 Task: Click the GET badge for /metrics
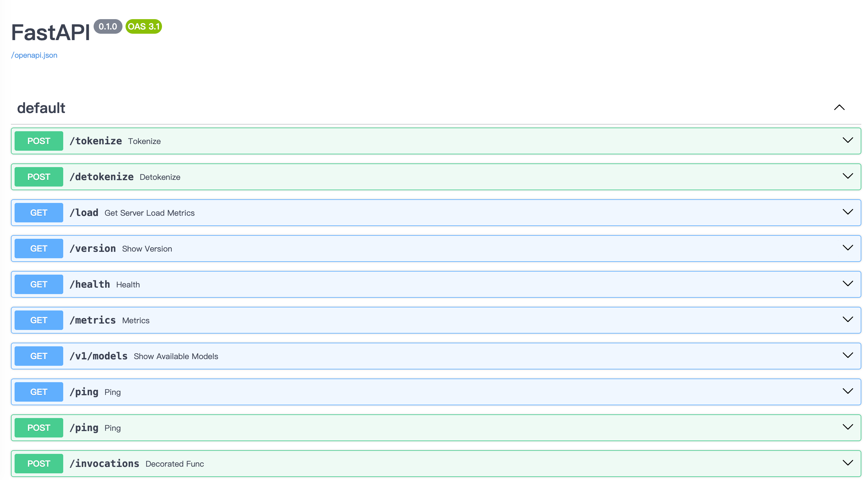39,320
